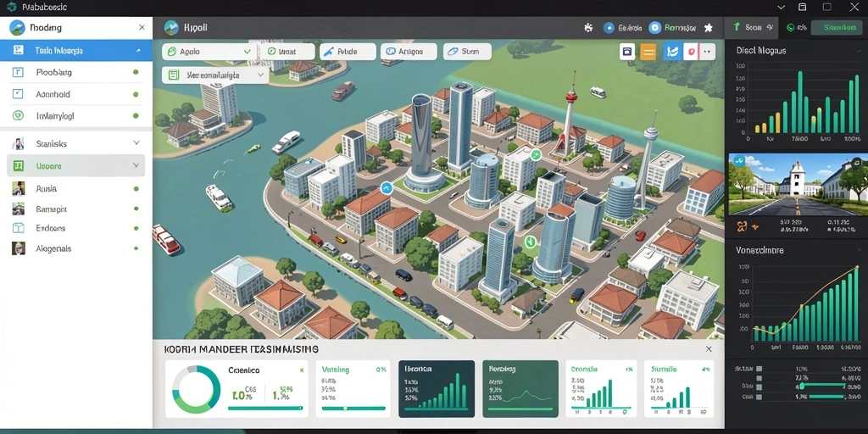Viewport: 868px width, 434px height.
Task: Click the blue map tool icon on map toolbar
Action: tap(673, 52)
